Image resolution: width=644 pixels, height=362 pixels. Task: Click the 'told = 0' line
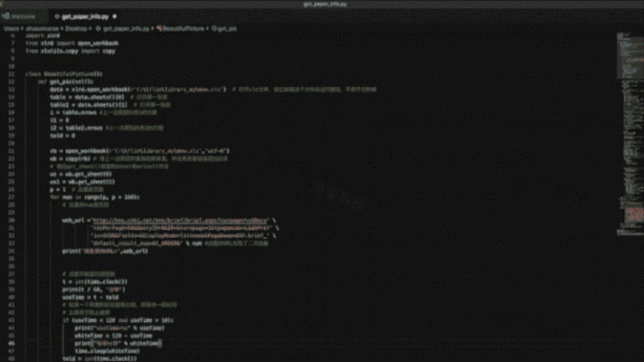[x=62, y=136]
